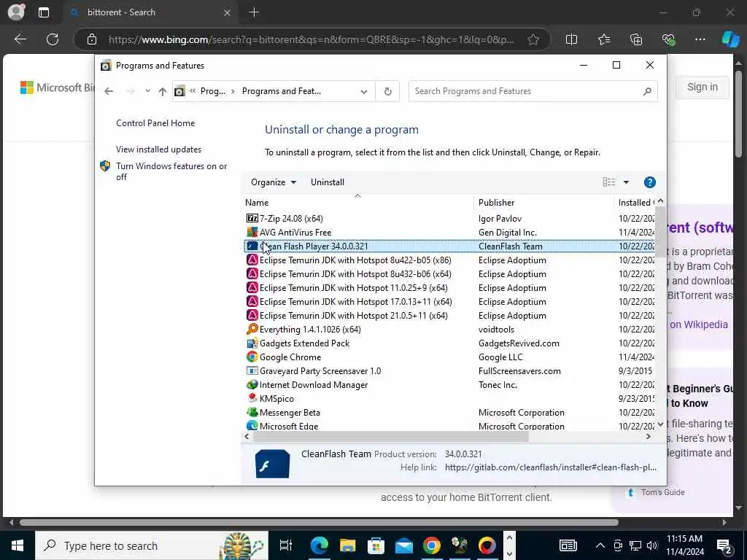The height and width of the screenshot is (560, 747).
Task: Click the Google Chrome list icon
Action: pyautogui.click(x=252, y=357)
